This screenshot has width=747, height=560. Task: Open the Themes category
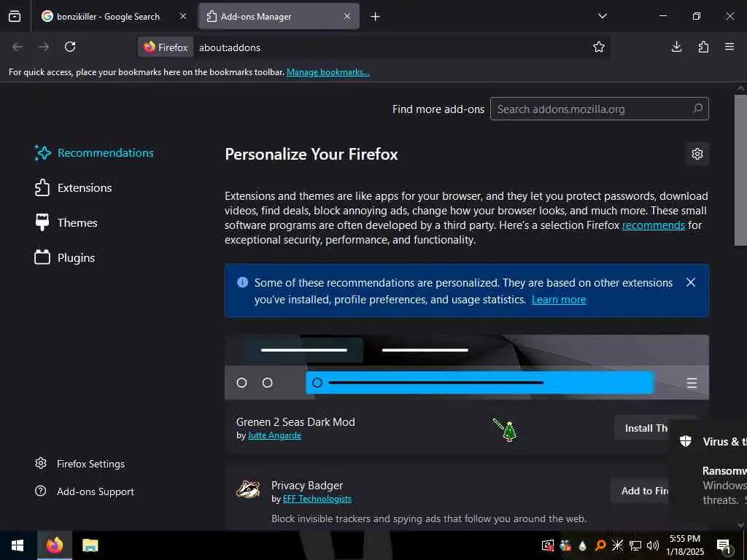coord(66,223)
